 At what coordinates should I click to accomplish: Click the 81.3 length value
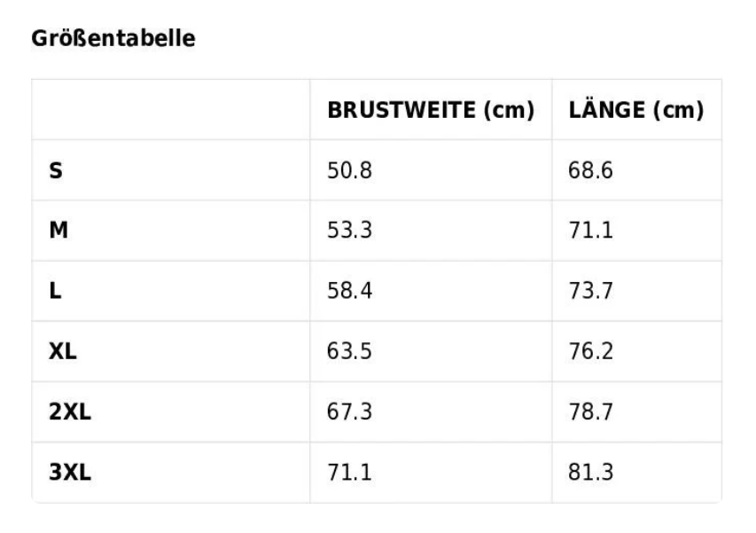coord(590,473)
